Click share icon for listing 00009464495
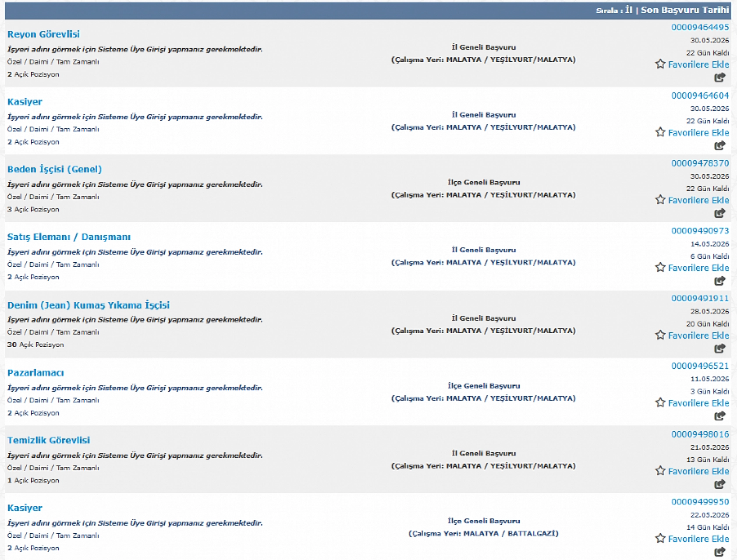 (x=720, y=77)
